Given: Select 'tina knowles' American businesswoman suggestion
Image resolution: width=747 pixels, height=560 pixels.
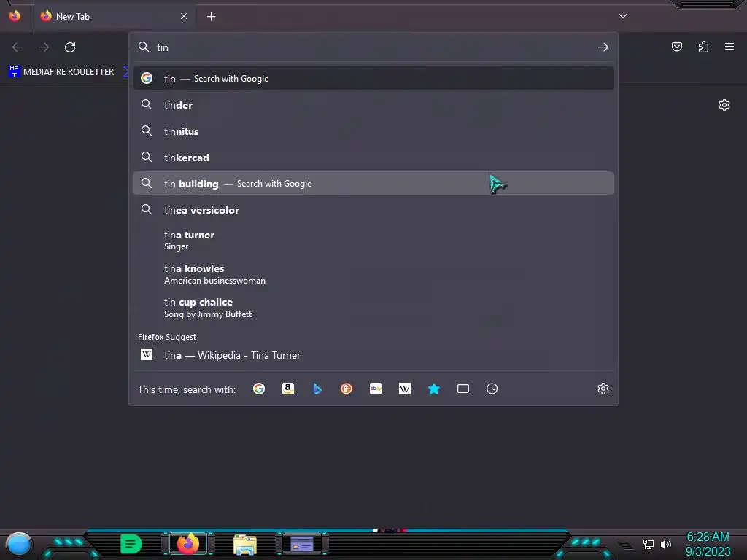Looking at the screenshot, I should 373,274.
